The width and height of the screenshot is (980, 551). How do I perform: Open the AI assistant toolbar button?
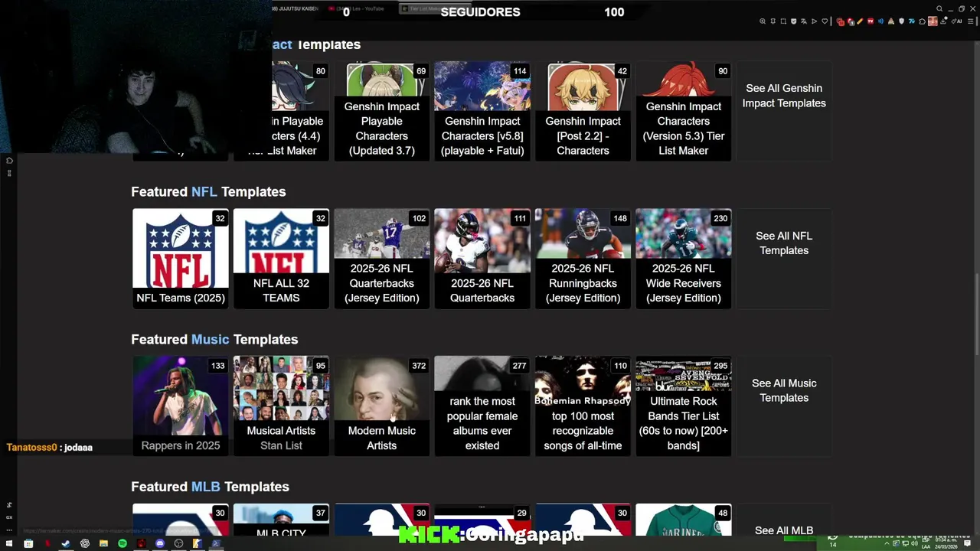[x=956, y=21]
